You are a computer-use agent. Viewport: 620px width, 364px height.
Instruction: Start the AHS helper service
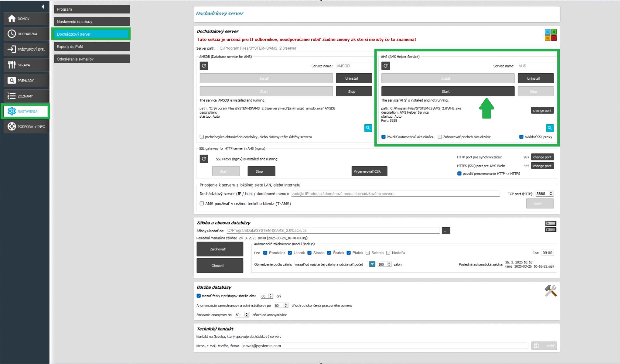coord(447,91)
